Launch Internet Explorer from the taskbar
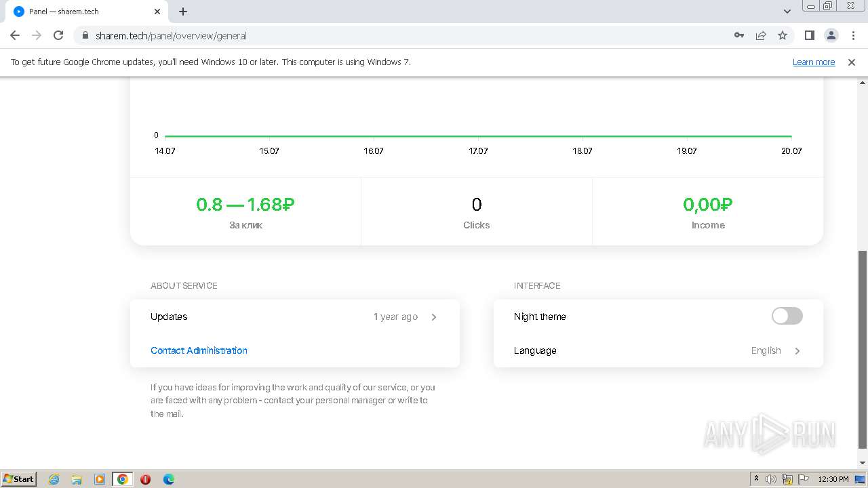 pos(54,479)
